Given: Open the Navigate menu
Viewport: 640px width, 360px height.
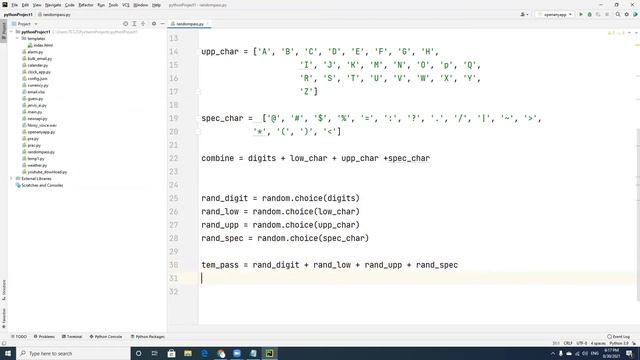Looking at the screenshot, I should (53, 5).
